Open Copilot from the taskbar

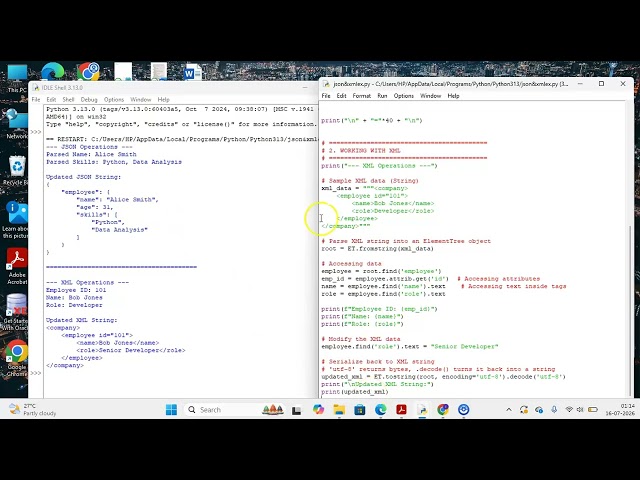click(x=318, y=409)
